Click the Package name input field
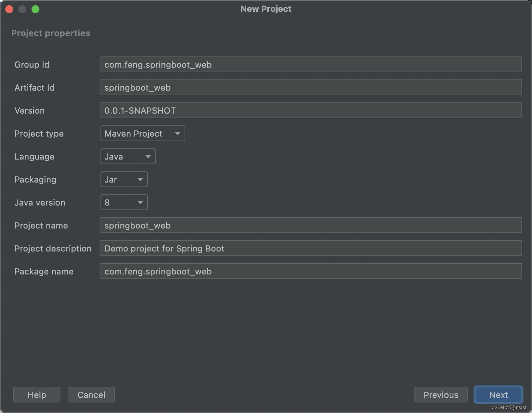 pos(311,271)
